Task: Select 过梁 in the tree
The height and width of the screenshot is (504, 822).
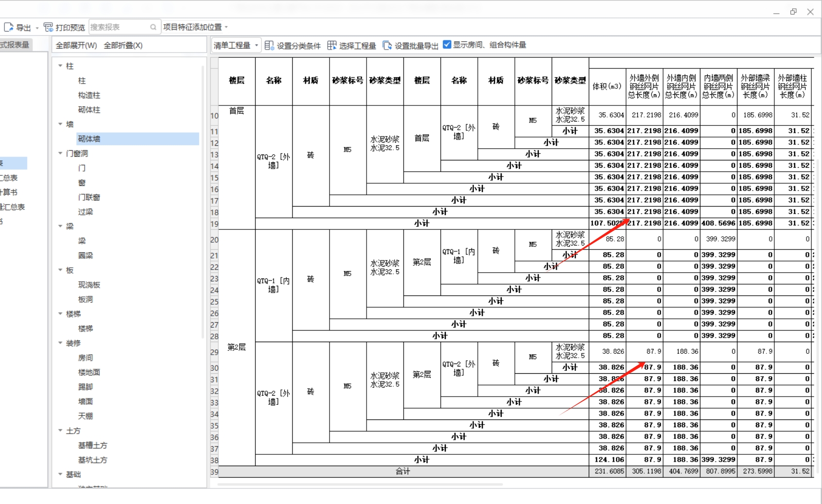Action: 86,212
